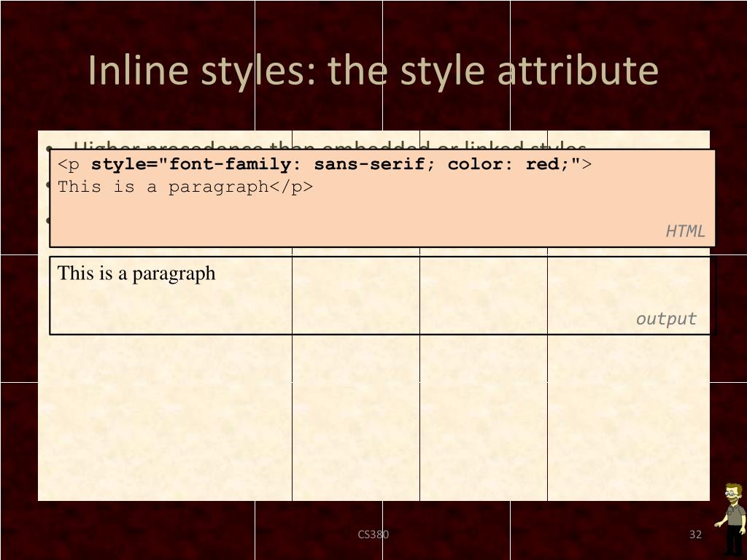The image size is (747, 560).
Task: Click slide number 32 in footer
Action: click(695, 534)
